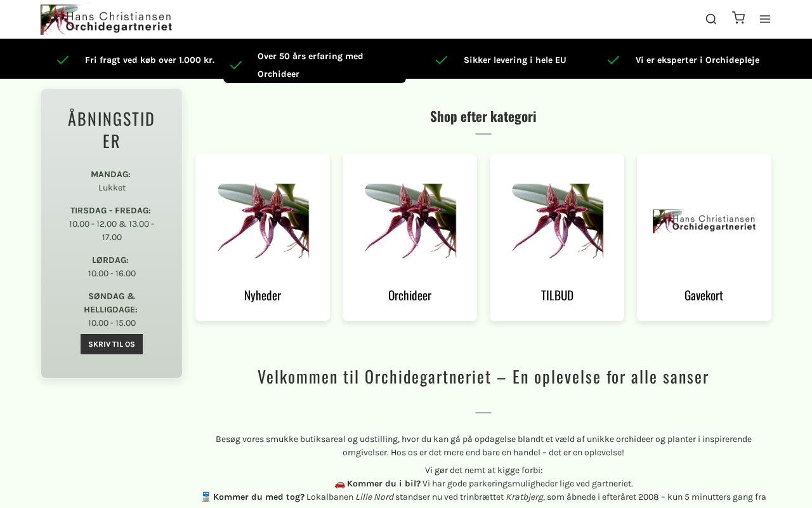This screenshot has height=508, width=812.
Task: Click Fri fragt ved køb banner text
Action: point(150,60)
